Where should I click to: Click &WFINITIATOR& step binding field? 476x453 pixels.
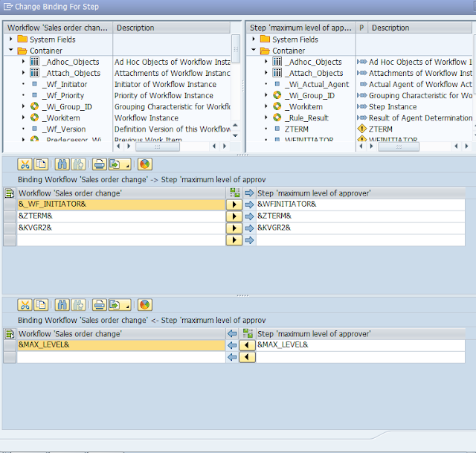click(361, 205)
